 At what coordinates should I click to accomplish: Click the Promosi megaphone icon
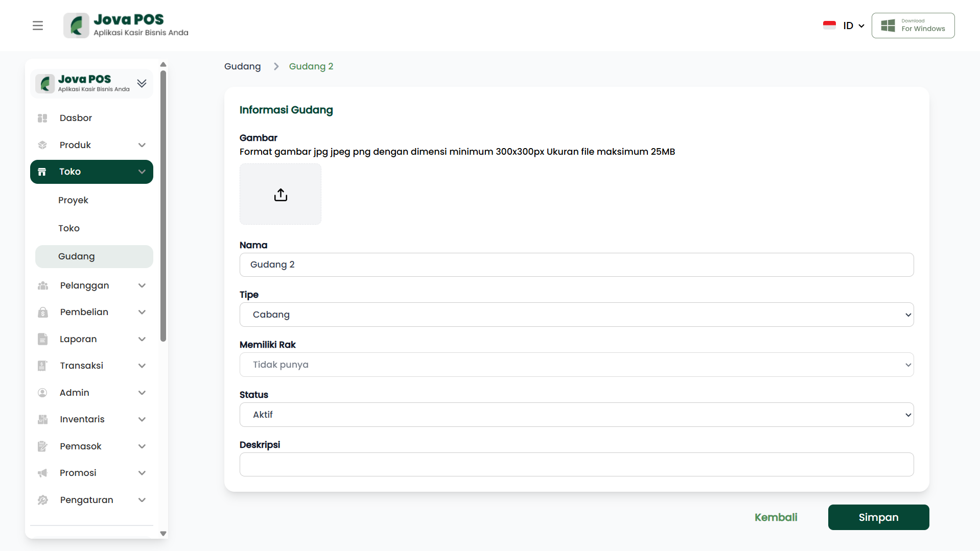(x=43, y=473)
